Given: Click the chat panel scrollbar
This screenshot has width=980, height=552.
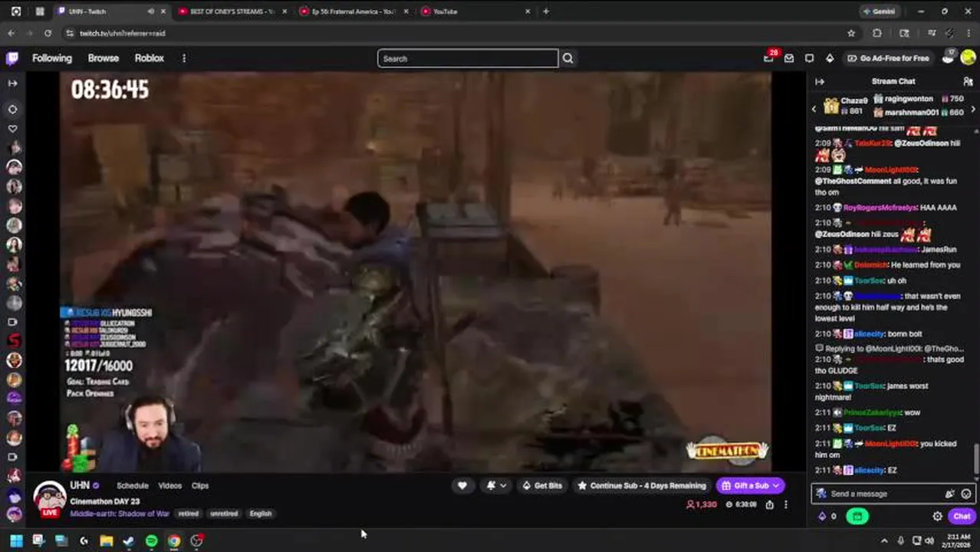Looking at the screenshot, I should [x=976, y=458].
